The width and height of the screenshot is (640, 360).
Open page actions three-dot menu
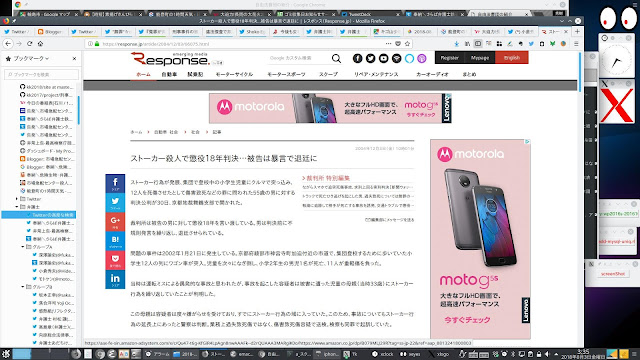tap(388, 44)
